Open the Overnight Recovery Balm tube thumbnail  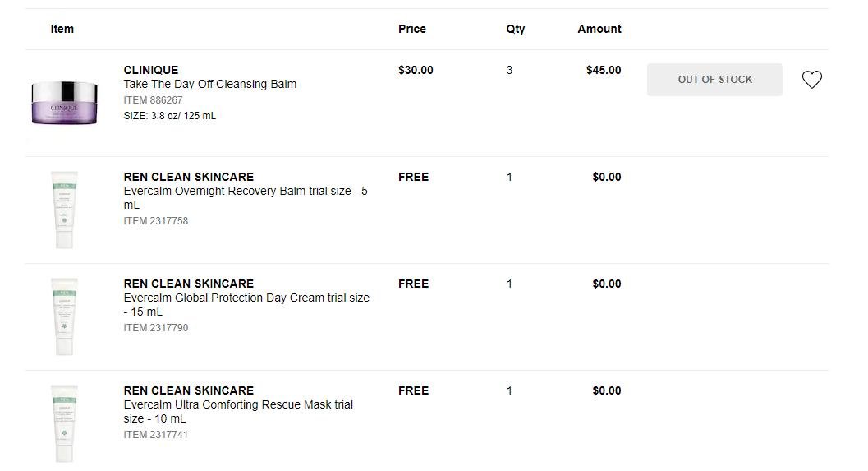(x=64, y=210)
